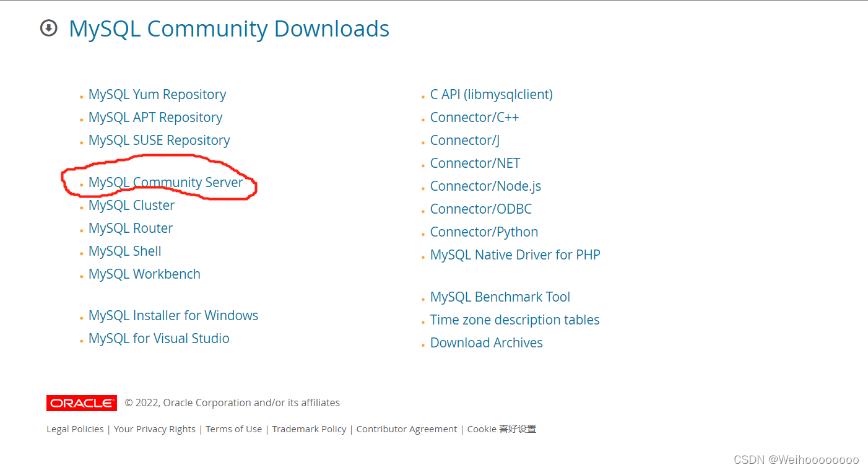Open MySQL Benchmark Tool link
The height and width of the screenshot is (470, 868).
(x=500, y=297)
